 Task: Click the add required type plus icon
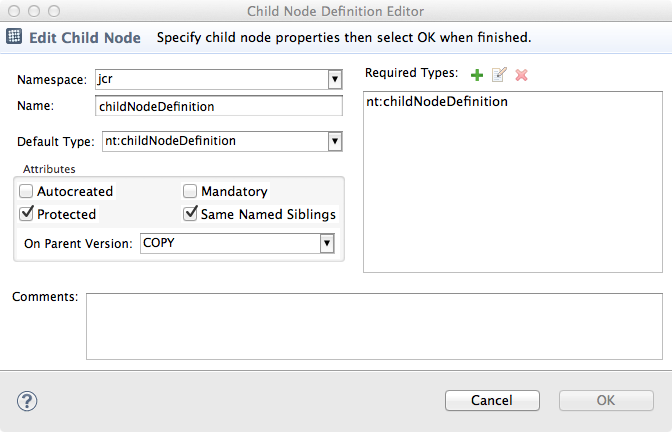[477, 75]
